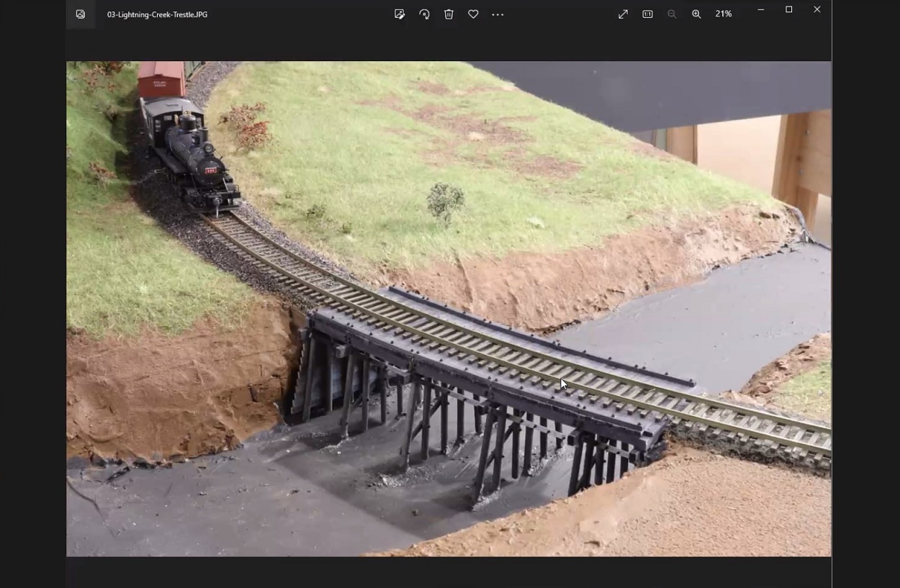The height and width of the screenshot is (588, 900).
Task: Show actual size with the 1:1 icon
Action: tap(647, 14)
